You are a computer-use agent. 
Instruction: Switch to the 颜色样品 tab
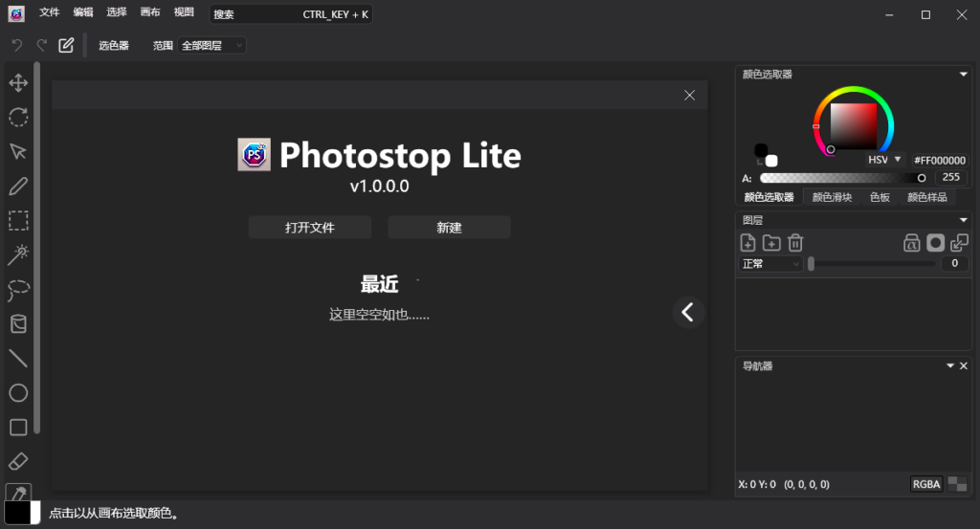(926, 197)
